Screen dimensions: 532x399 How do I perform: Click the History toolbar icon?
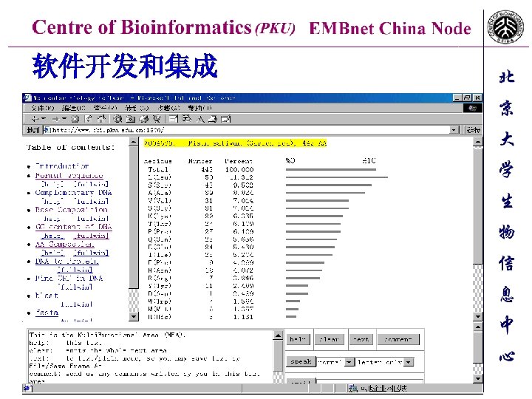point(144,119)
